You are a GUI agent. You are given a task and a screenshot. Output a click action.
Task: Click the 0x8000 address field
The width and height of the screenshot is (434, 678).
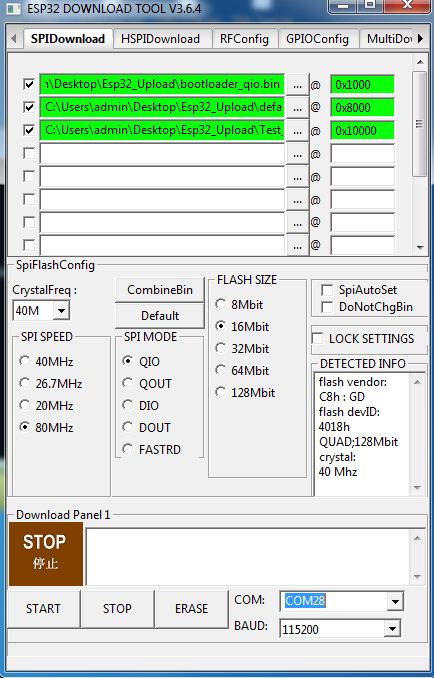pyautogui.click(x=362, y=108)
